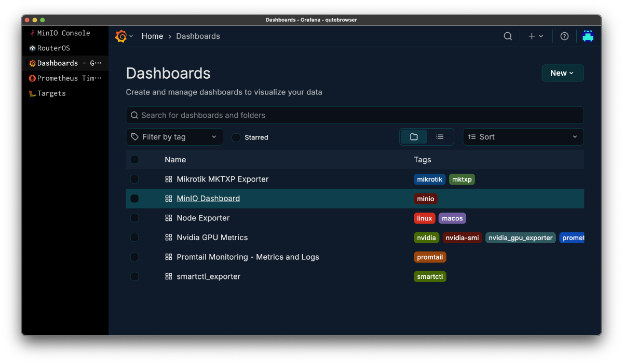This screenshot has height=364, width=623.
Task: Open the Grafana search icon in top bar
Action: [x=507, y=36]
